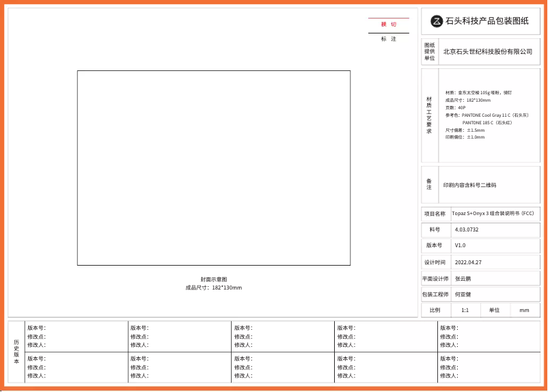The image size is (548, 392).
Task: Click the graphic designer name 张云鹏
Action: pyautogui.click(x=463, y=278)
